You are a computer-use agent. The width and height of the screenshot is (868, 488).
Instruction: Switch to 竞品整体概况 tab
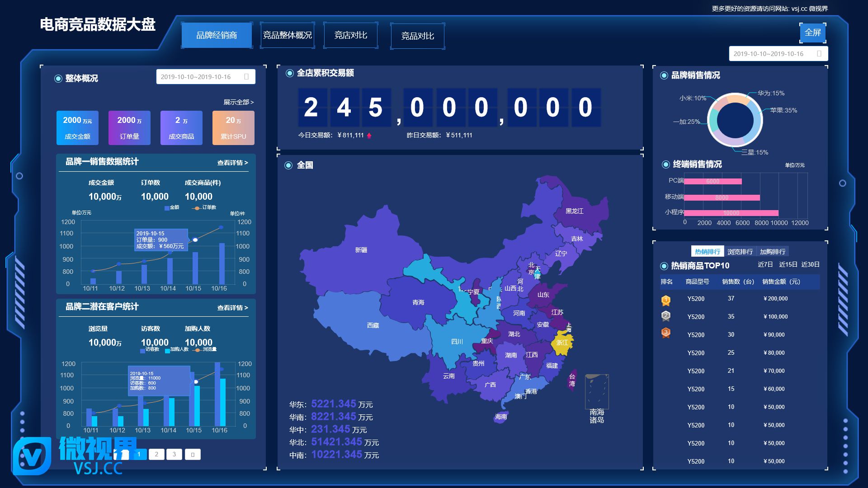(x=288, y=35)
